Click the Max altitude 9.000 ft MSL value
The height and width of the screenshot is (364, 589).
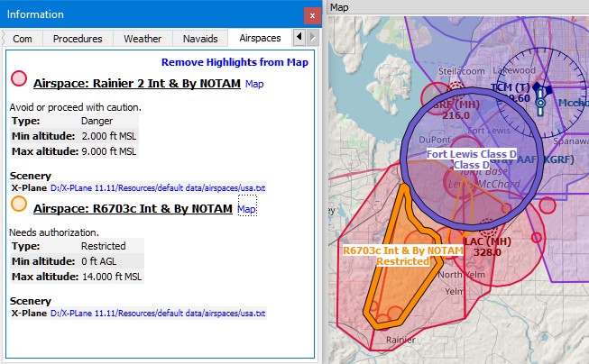click(x=109, y=151)
